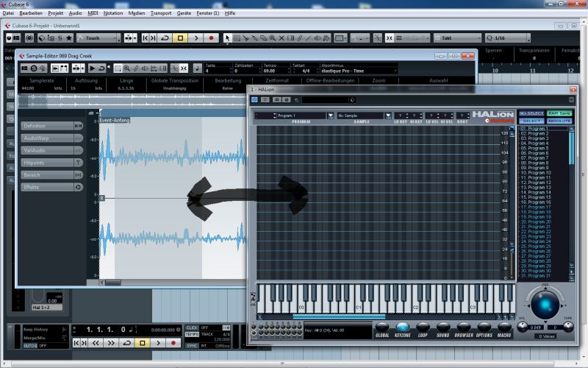Click the HALion volume knob
Image resolution: width=588 pixels, height=368 pixels.
[x=523, y=327]
